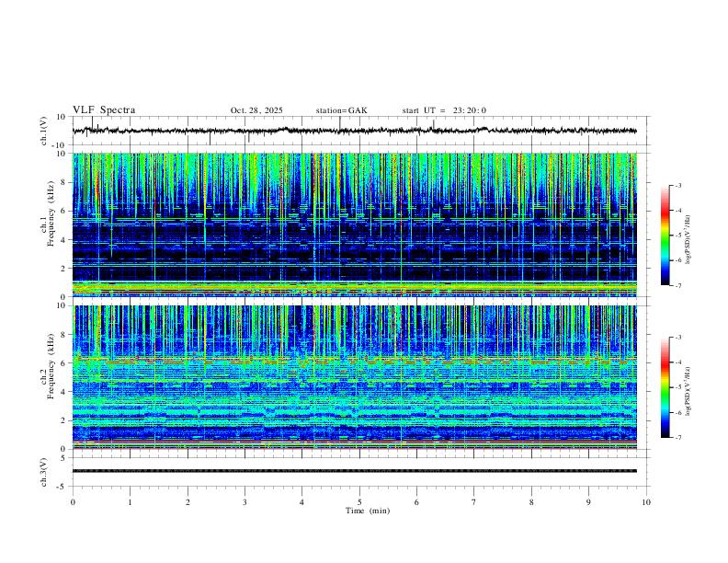Click the upper PSD color scale bar
This screenshot has width=728, height=563.
[x=665, y=236]
